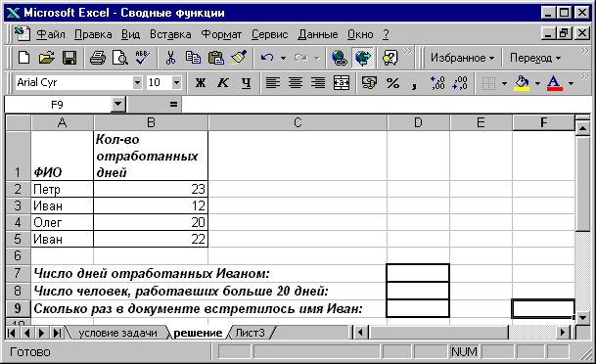The width and height of the screenshot is (596, 364).
Task: Apply red font color
Action: click(x=555, y=83)
